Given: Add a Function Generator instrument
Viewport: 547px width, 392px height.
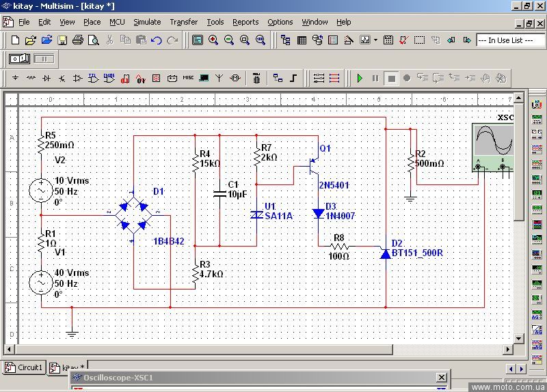Looking at the screenshot, I should click(537, 119).
